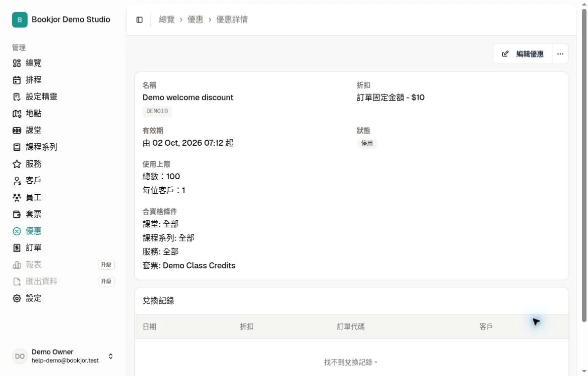The width and height of the screenshot is (588, 376).
Task: Toggle the sidebar panel icon
Action: coord(139,20)
